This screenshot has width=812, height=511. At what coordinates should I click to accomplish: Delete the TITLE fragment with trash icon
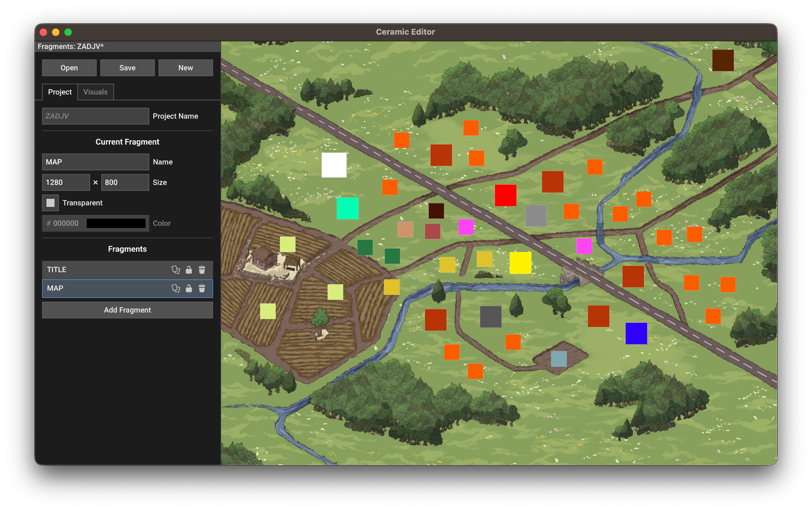tap(202, 269)
